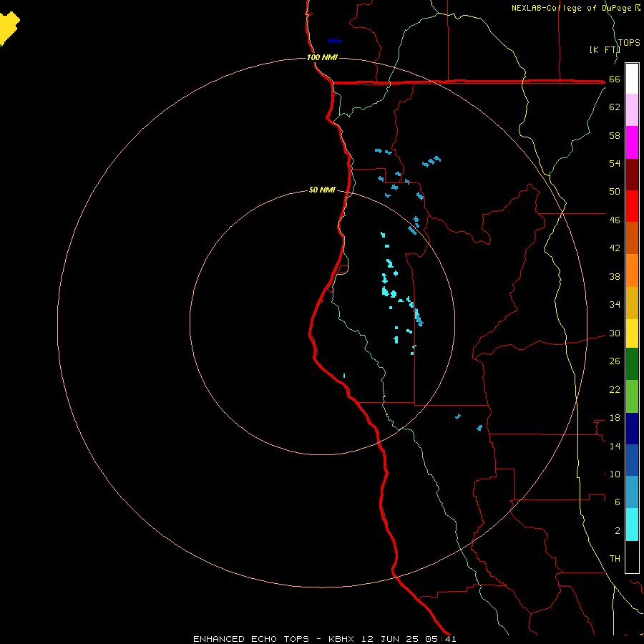The width and height of the screenshot is (644, 644).
Task: Click the legend value '50'
Action: [x=615, y=191]
